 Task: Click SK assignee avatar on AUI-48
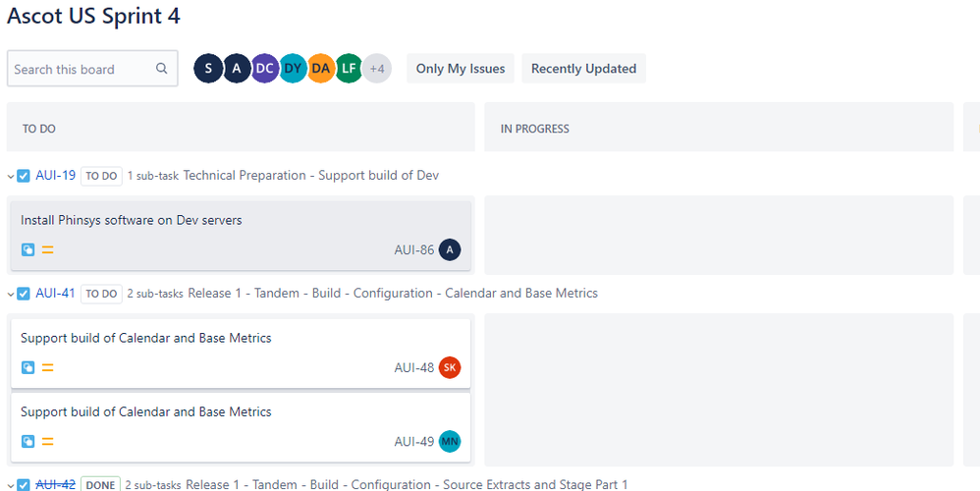[x=450, y=367]
